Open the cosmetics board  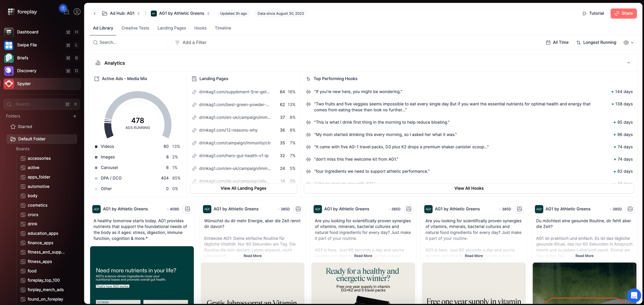tap(37, 205)
